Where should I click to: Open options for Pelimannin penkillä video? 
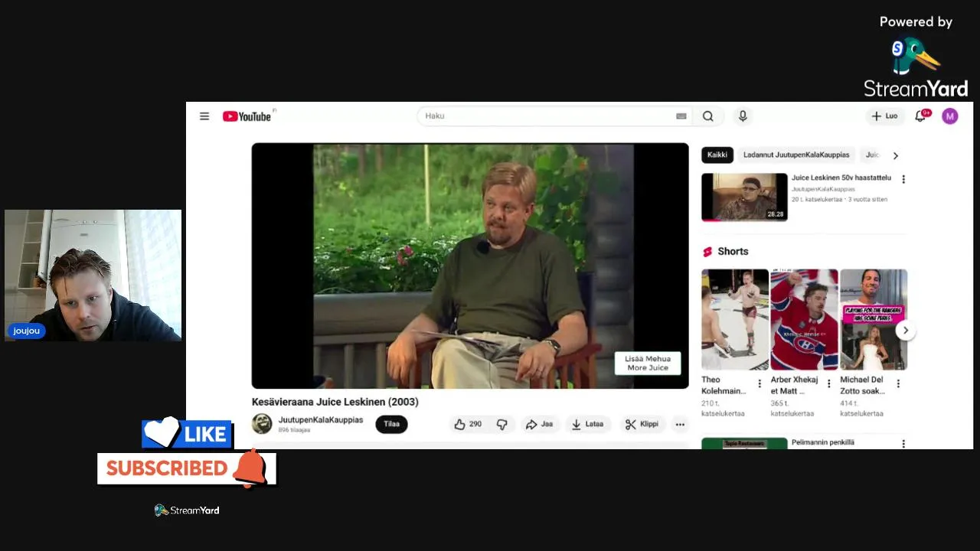[903, 443]
